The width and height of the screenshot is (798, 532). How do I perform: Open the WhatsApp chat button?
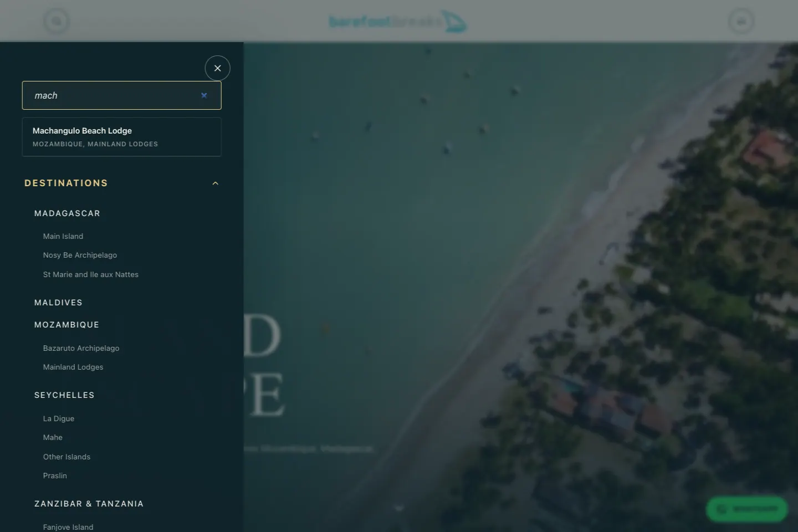click(x=747, y=509)
